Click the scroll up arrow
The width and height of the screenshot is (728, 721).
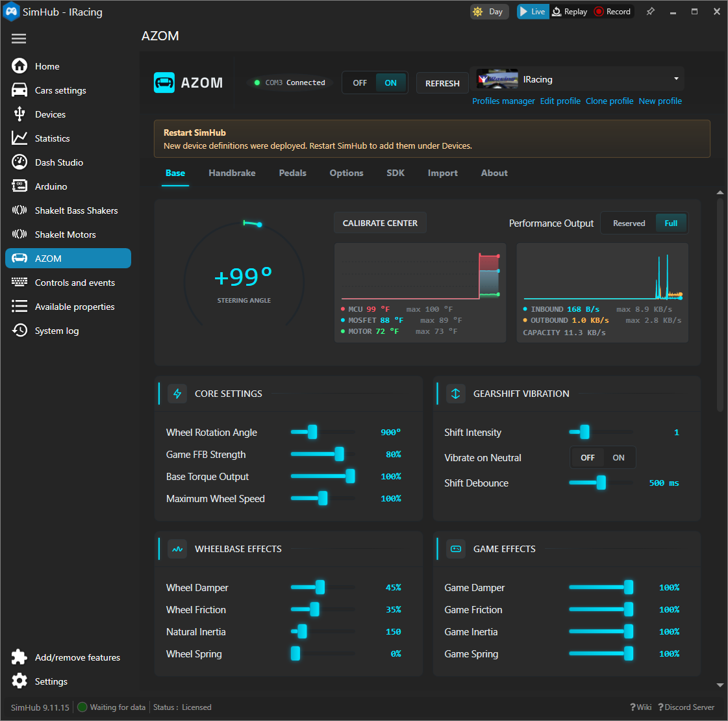coord(720,192)
